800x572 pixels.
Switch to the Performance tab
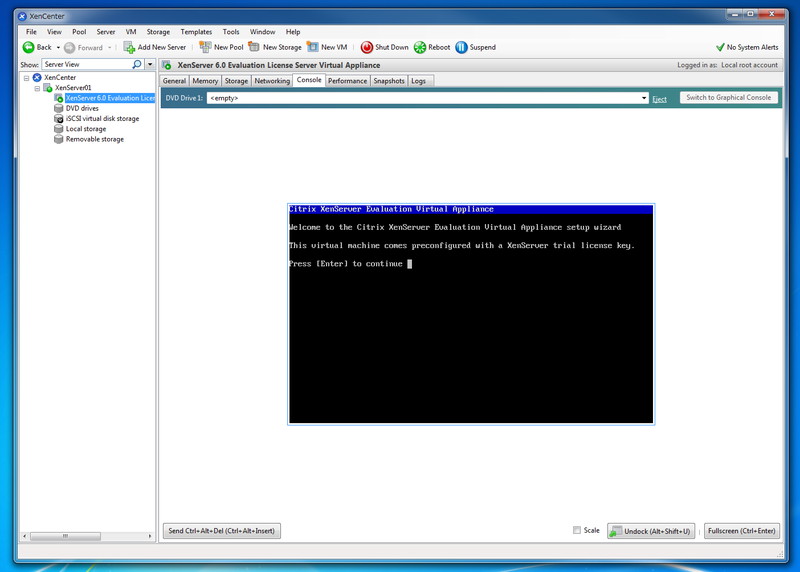(x=347, y=81)
